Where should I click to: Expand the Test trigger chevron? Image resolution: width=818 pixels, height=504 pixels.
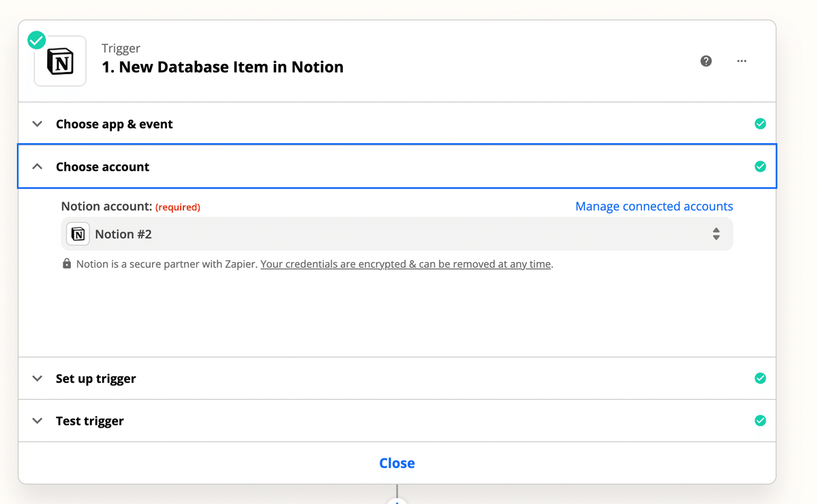pos(37,421)
